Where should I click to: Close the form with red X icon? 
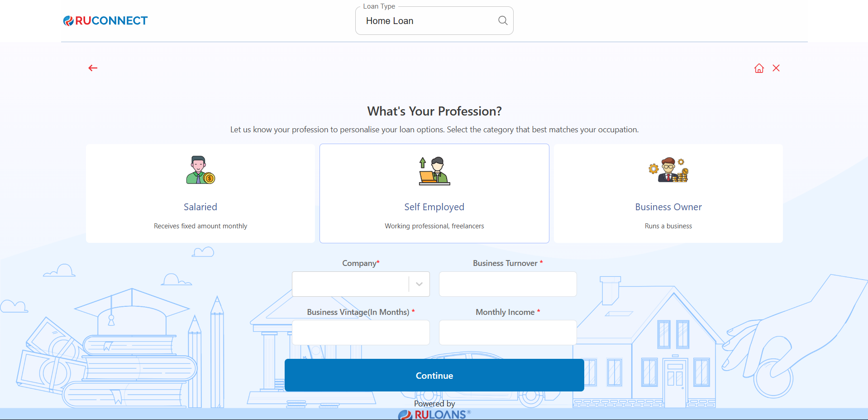click(x=776, y=68)
